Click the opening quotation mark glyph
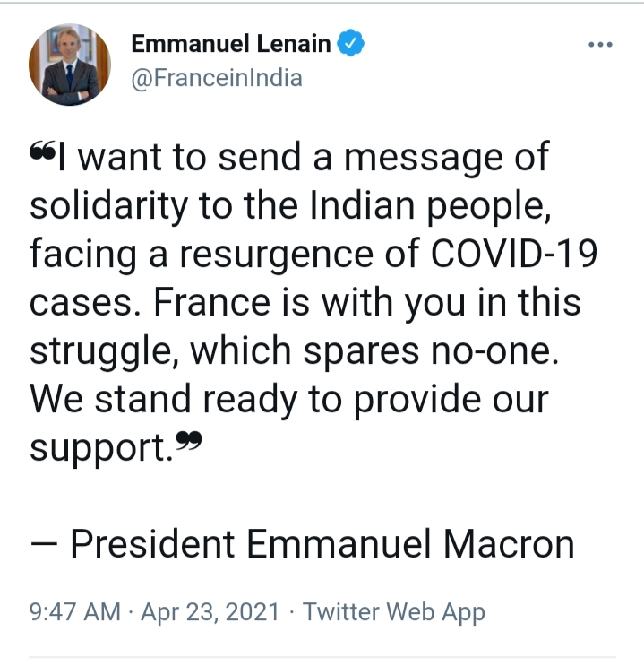Image resolution: width=644 pixels, height=666 pixels. 42,151
